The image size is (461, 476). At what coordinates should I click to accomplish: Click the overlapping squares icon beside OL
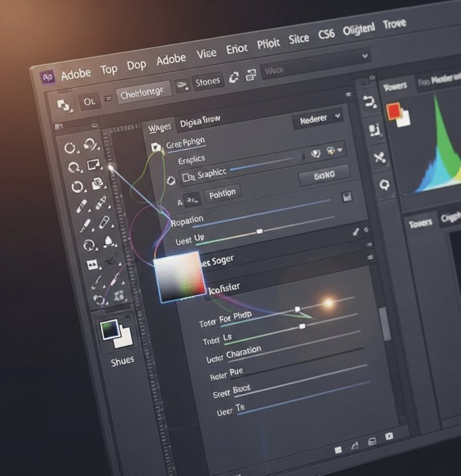pos(63,106)
